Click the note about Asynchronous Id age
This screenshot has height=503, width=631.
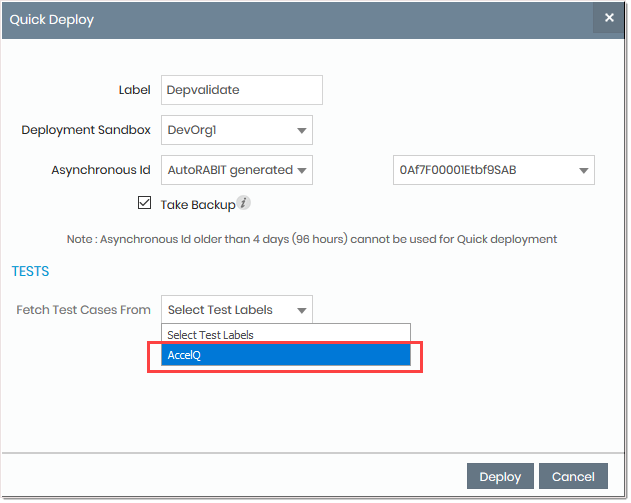(x=310, y=239)
